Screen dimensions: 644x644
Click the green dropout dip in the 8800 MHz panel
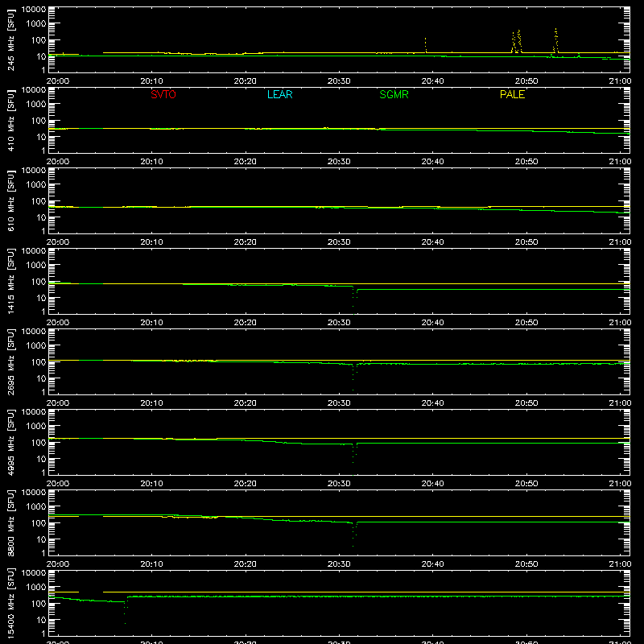(354, 535)
